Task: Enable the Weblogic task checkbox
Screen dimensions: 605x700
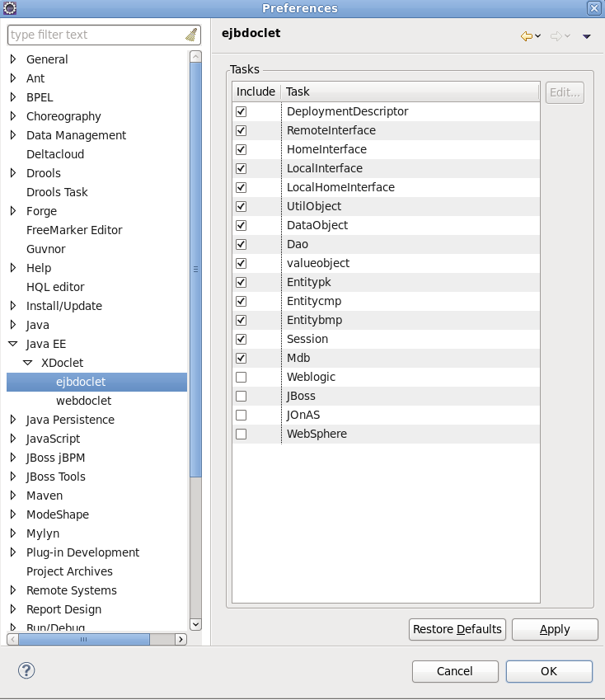Action: (242, 377)
